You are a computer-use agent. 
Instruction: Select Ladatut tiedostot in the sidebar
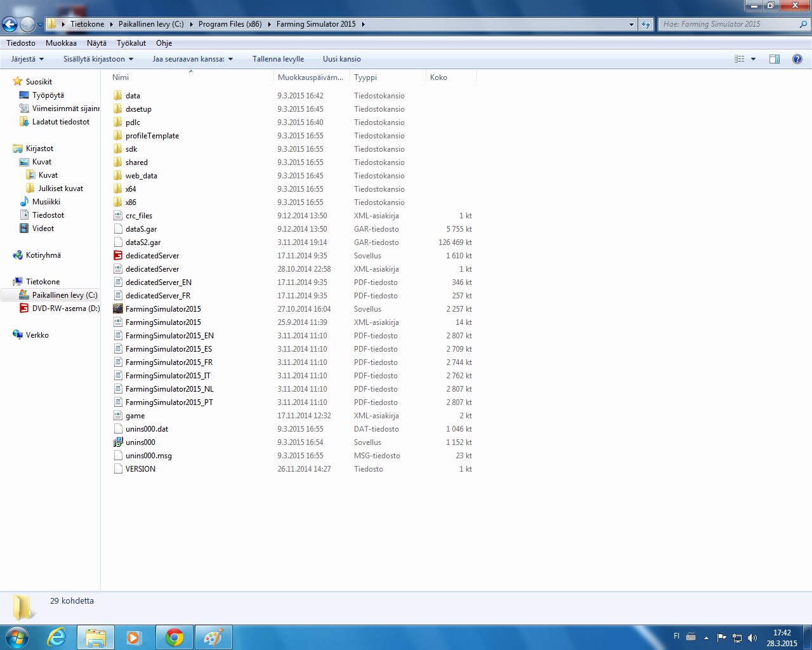[x=61, y=122]
